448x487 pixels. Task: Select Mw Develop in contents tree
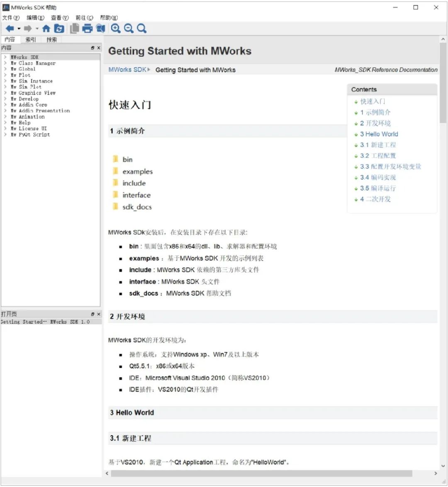point(24,99)
